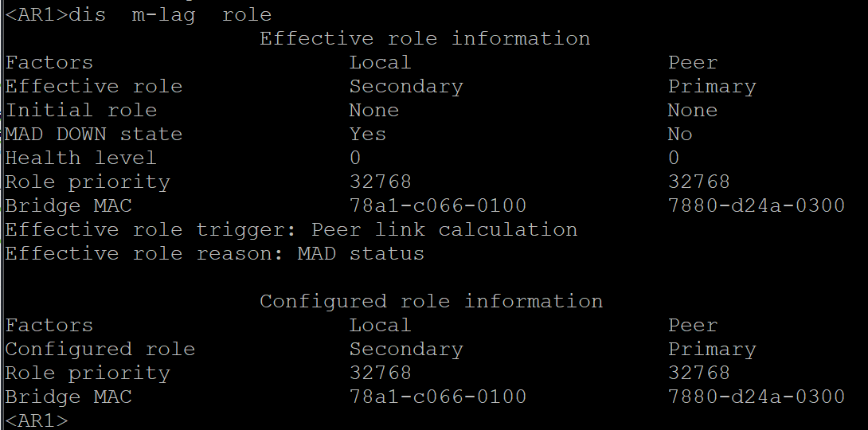The height and width of the screenshot is (430, 868).
Task: Click the local MAD DOWN state 'Yes' value
Action: (367, 135)
